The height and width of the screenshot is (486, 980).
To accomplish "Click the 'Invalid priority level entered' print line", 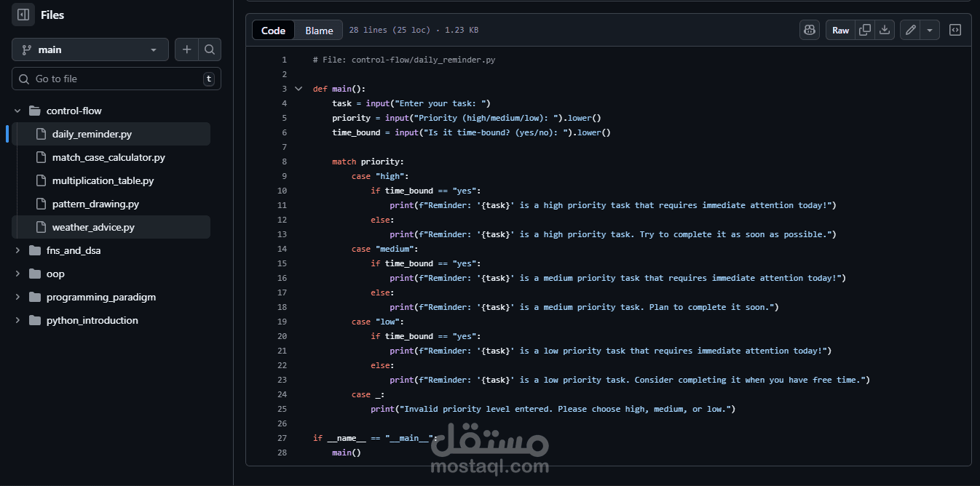I will (553, 409).
